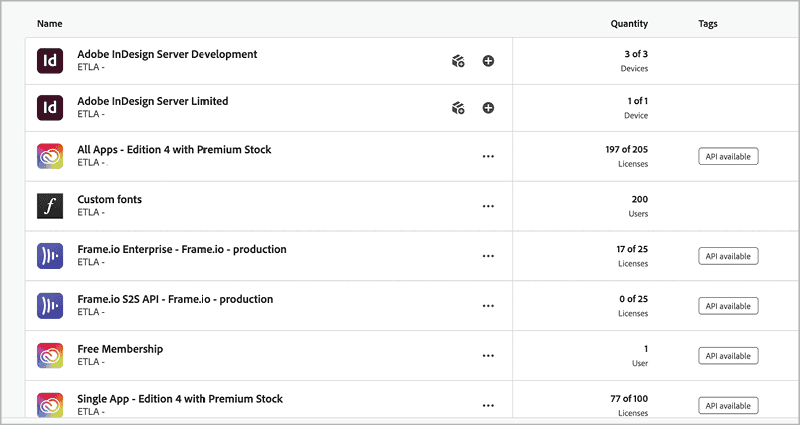Open All Apps - Edition 4 with Premium Stock
Screen dimensions: 800x425
174,149
